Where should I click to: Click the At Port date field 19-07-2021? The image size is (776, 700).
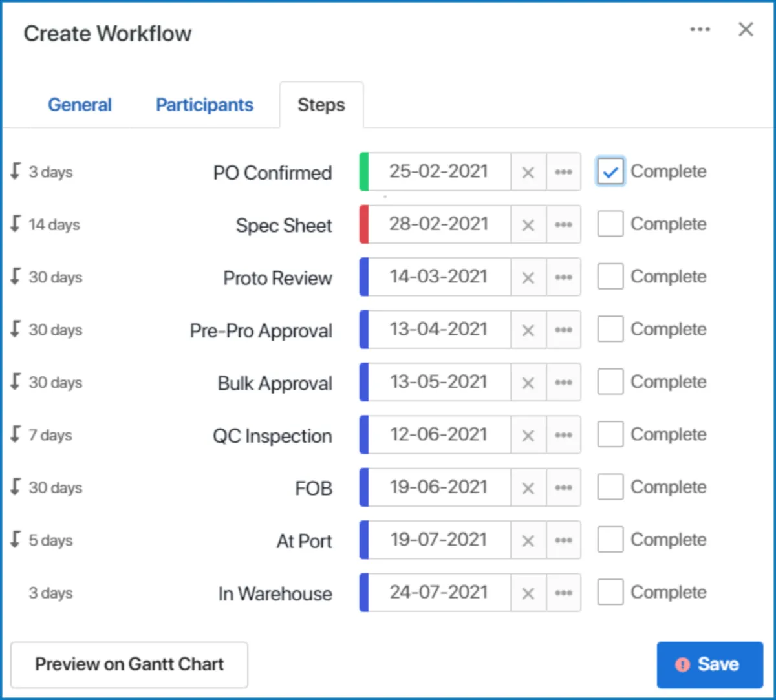click(x=438, y=540)
